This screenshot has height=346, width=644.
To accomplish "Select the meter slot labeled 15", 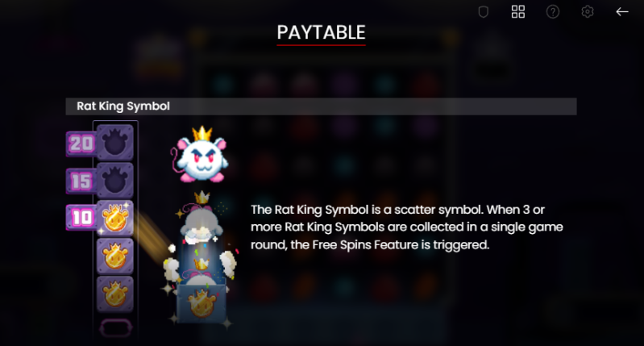I will 115,181.
